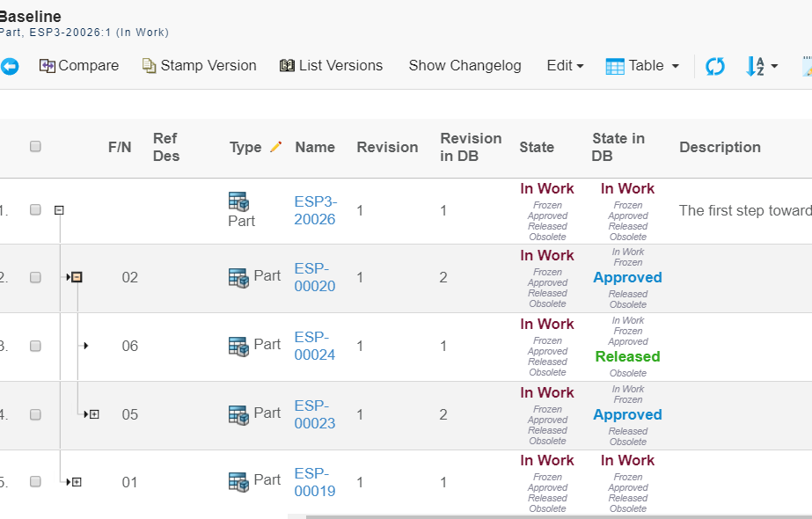Toggle the select-all checkbox in header
The width and height of the screenshot is (812, 519).
(35, 147)
